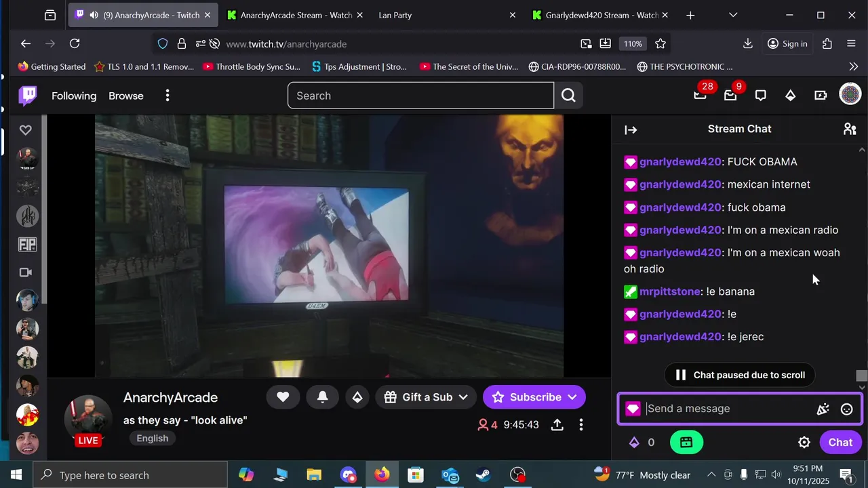Open Discord from the taskbar

[348, 475]
